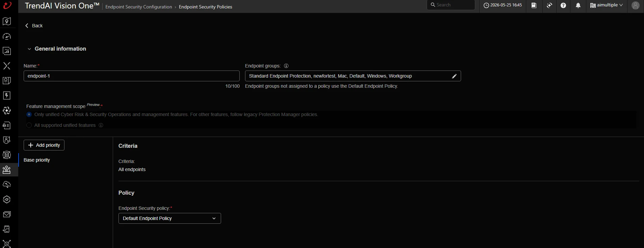Open the email envelope sidebar icon
This screenshot has width=644, height=248.
pos(7,214)
